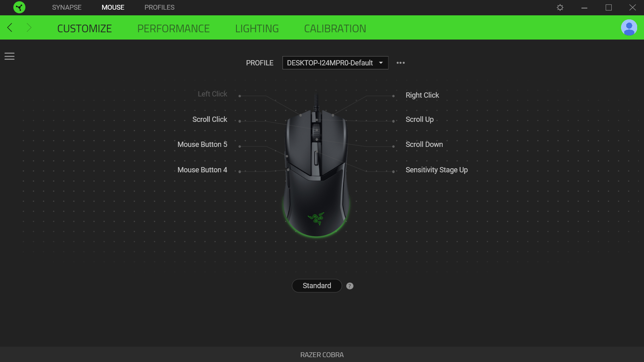Maximize the Synapse window
This screenshot has width=644, height=362.
pos(608,7)
